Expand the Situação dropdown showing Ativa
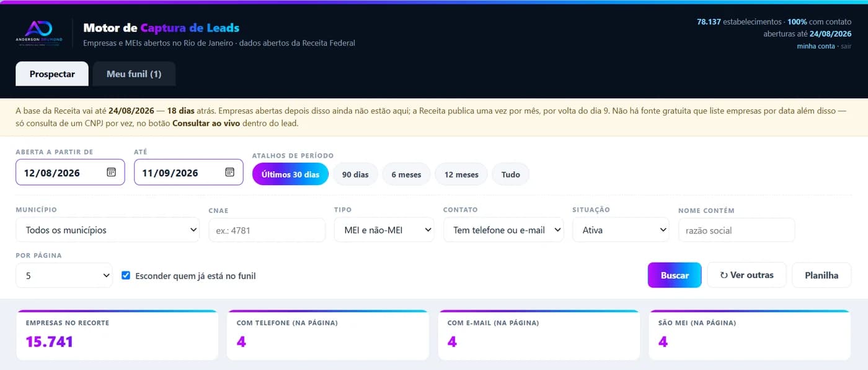This screenshot has width=868, height=370. (x=621, y=230)
